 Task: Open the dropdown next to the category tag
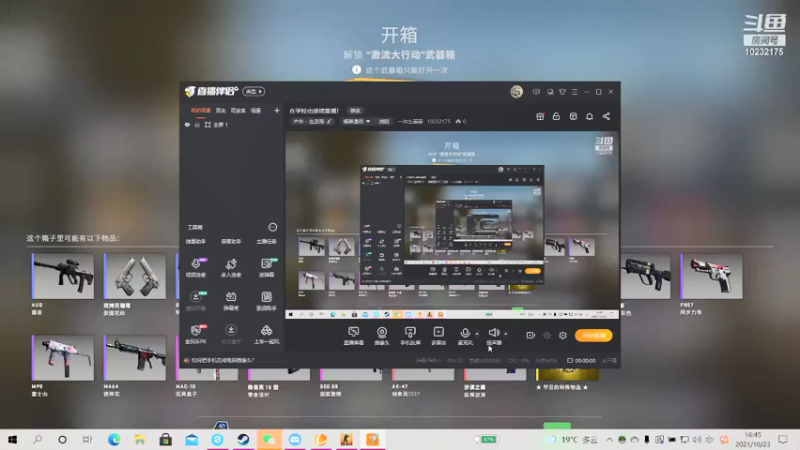[x=356, y=121]
